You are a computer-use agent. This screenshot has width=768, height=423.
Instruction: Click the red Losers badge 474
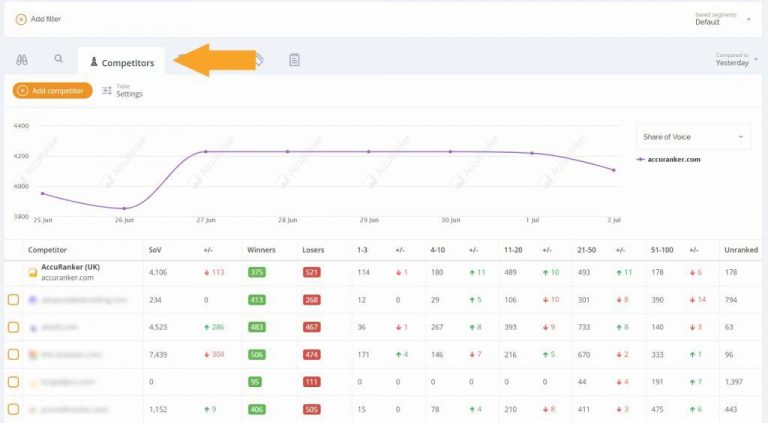(x=312, y=354)
